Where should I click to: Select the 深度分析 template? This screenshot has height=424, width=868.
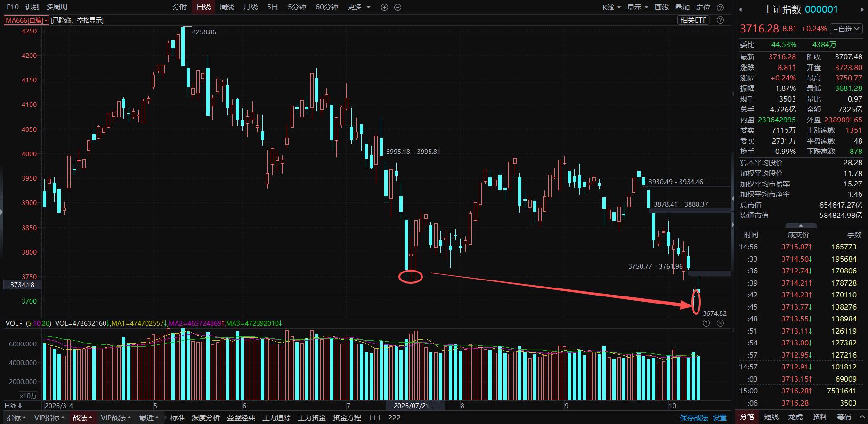(206, 417)
